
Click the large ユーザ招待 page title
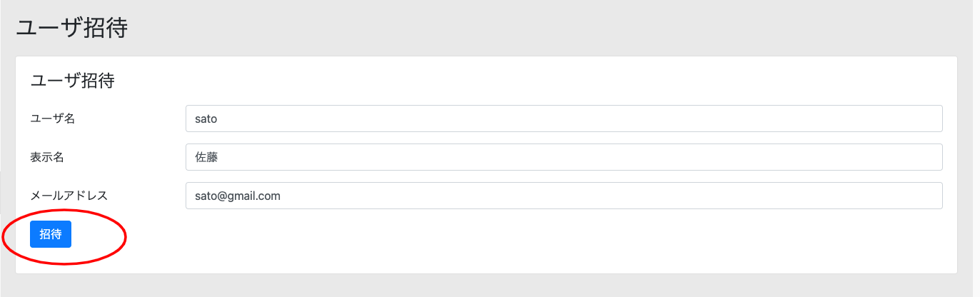point(71,28)
